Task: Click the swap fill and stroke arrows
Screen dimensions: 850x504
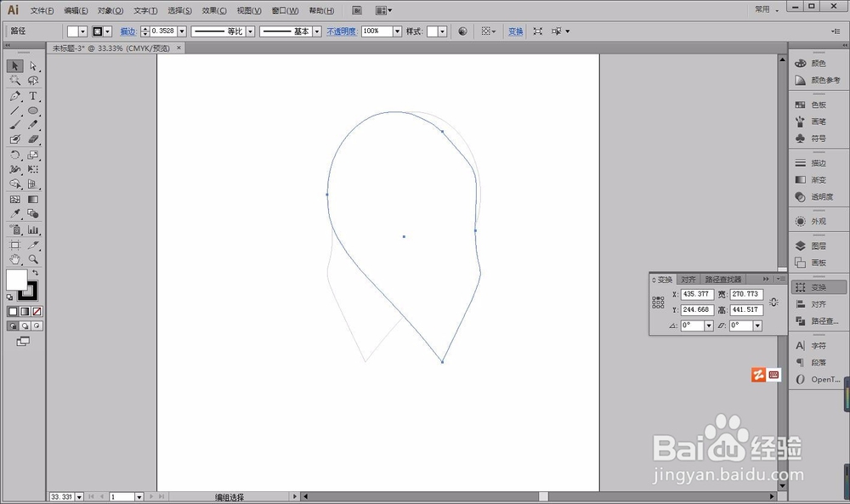Action: tap(35, 273)
